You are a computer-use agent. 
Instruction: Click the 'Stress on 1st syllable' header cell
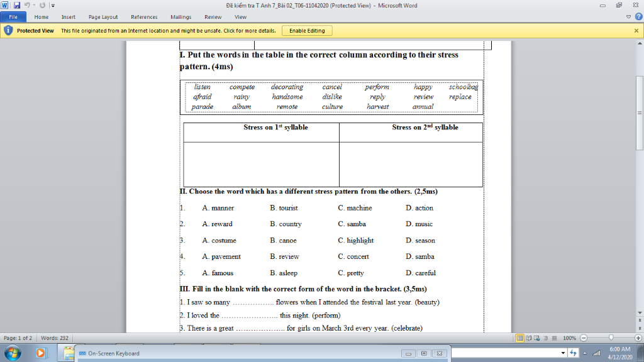[261, 132]
